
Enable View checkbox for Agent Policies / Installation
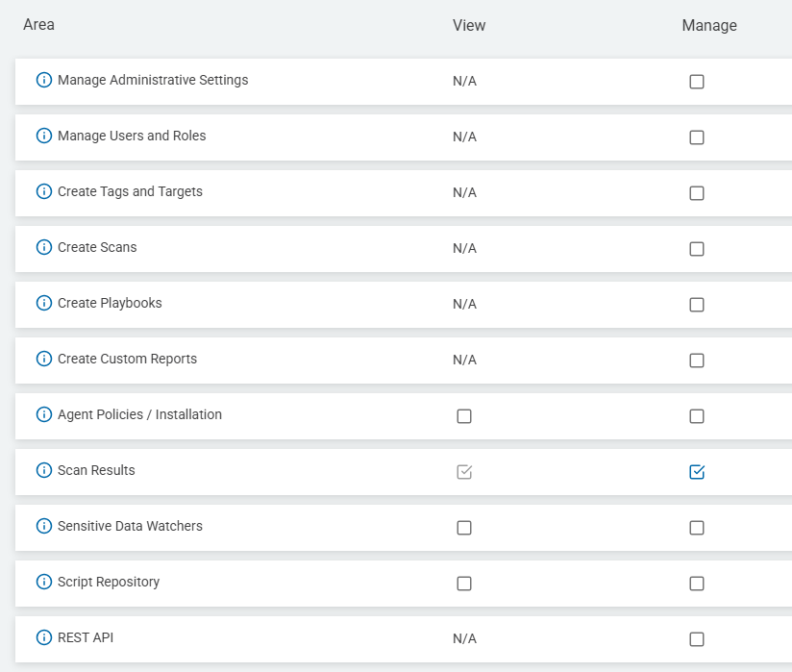[464, 416]
